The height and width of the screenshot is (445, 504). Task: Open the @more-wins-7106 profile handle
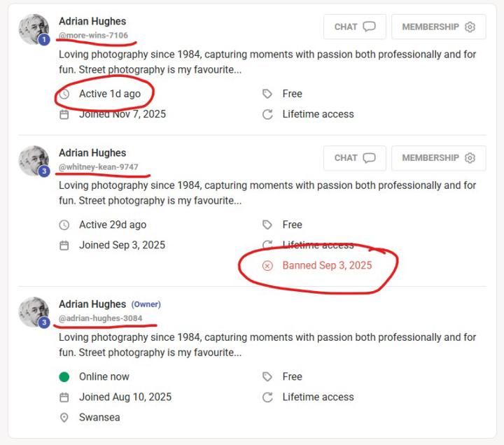(x=93, y=36)
